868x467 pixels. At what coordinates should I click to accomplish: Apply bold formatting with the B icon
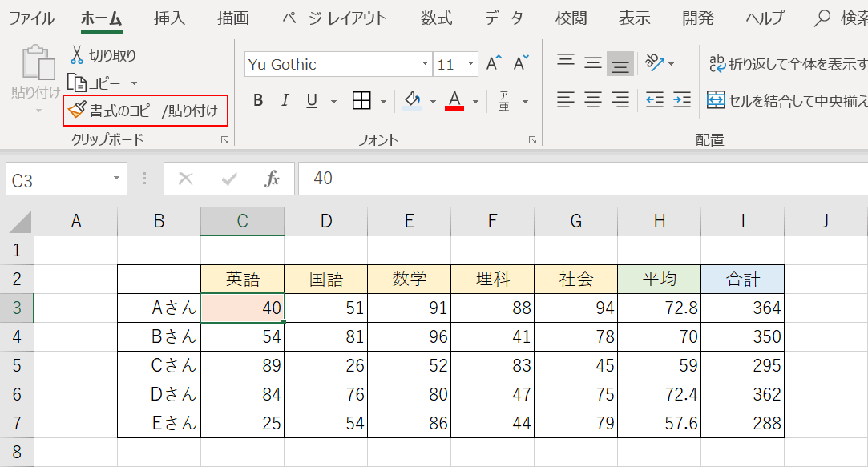pyautogui.click(x=258, y=101)
